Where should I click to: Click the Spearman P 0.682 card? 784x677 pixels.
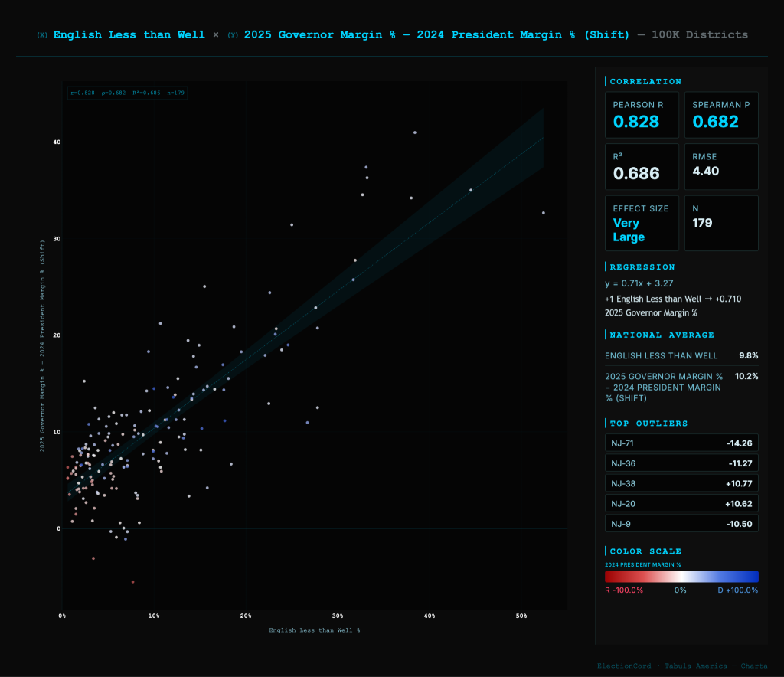(721, 115)
